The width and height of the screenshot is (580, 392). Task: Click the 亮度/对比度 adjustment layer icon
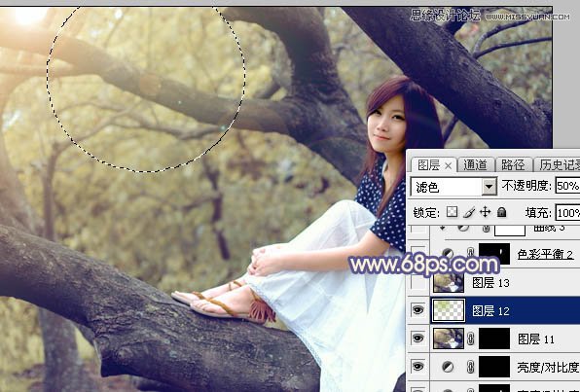pyautogui.click(x=448, y=367)
